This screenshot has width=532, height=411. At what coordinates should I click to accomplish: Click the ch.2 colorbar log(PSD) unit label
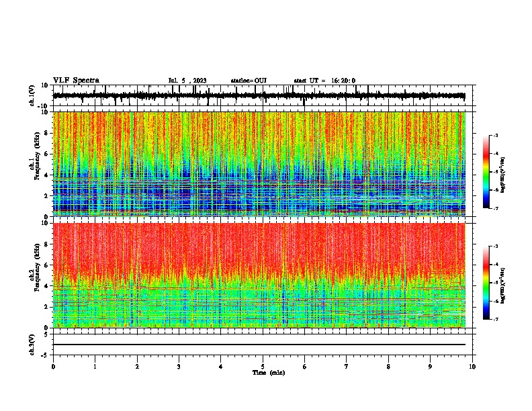tap(503, 286)
